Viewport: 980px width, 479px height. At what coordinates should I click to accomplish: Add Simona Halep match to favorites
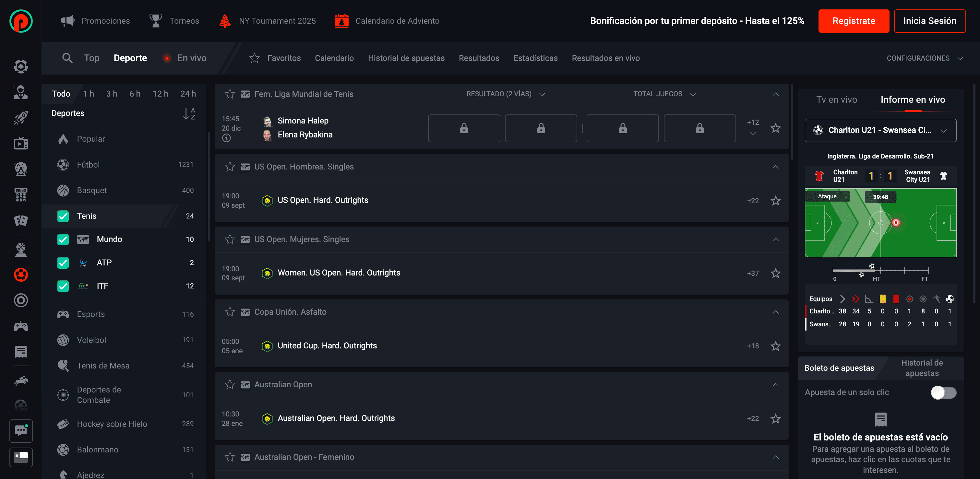pyautogui.click(x=775, y=128)
